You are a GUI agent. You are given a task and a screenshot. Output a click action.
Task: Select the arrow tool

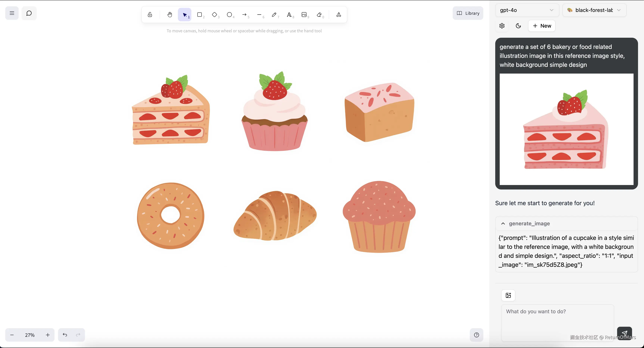click(x=244, y=15)
